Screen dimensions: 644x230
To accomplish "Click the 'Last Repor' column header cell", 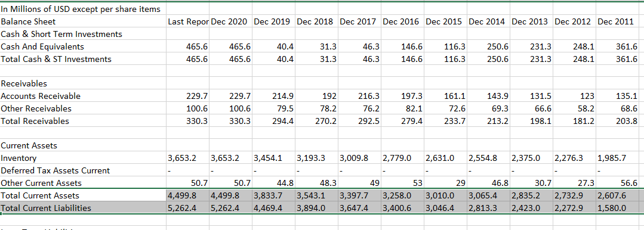I will pyautogui.click(x=187, y=21).
